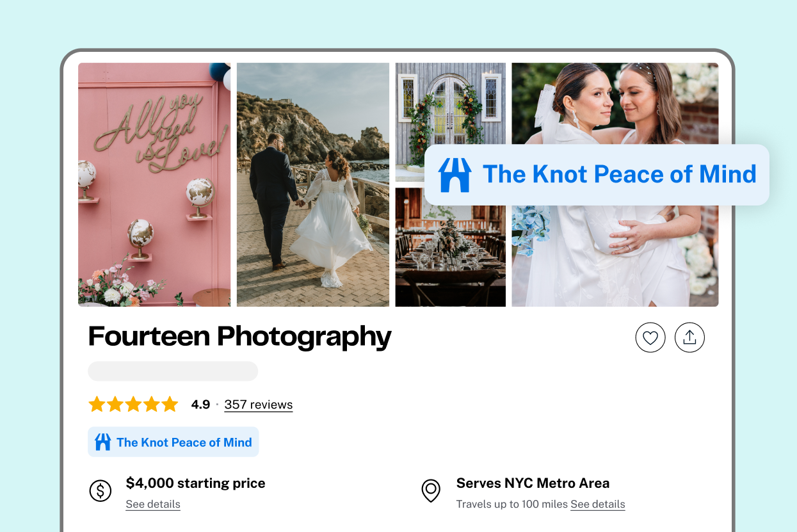Click the 4.9 rating value
Image resolution: width=797 pixels, height=532 pixels.
[x=200, y=405]
